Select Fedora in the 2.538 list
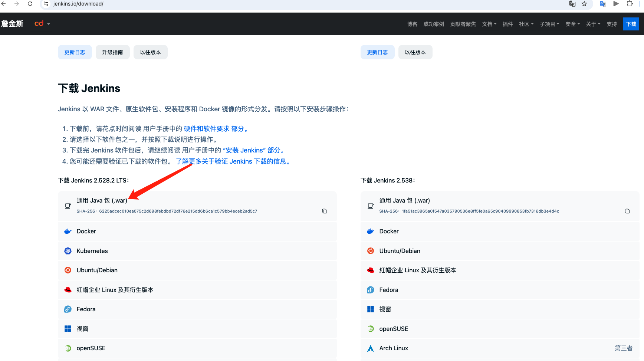Viewport: 644px width, 361px height. point(500,290)
